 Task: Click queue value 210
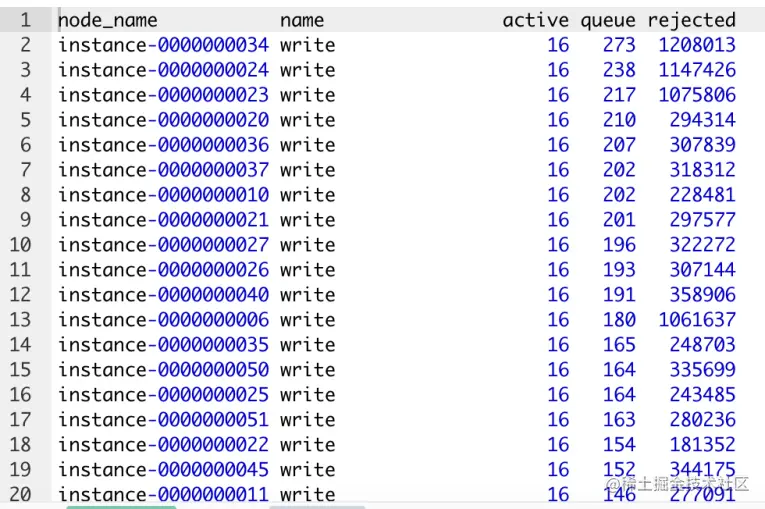619,120
